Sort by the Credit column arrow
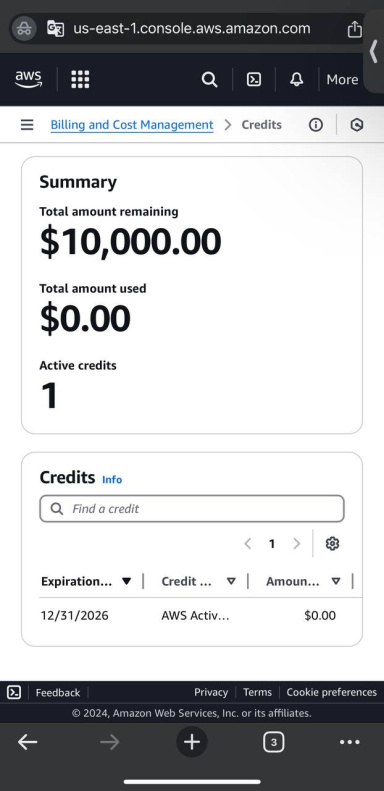This screenshot has height=791, width=384. (231, 581)
